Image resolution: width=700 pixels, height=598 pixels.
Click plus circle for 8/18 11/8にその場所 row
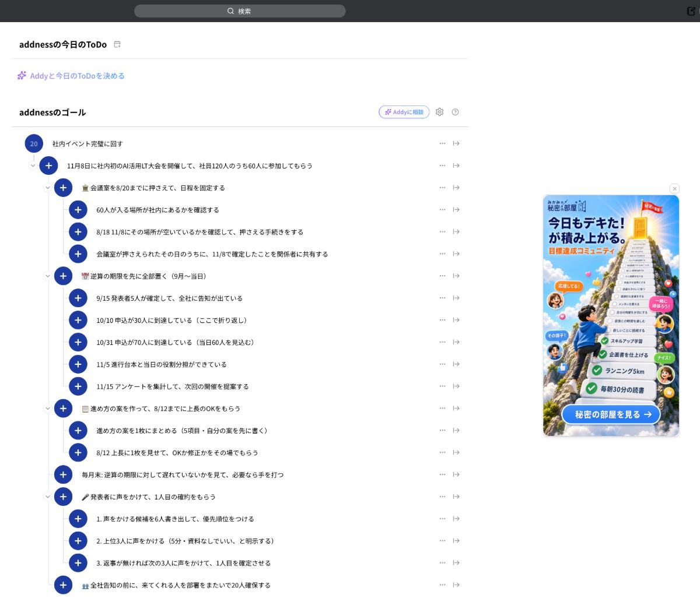pos(78,232)
